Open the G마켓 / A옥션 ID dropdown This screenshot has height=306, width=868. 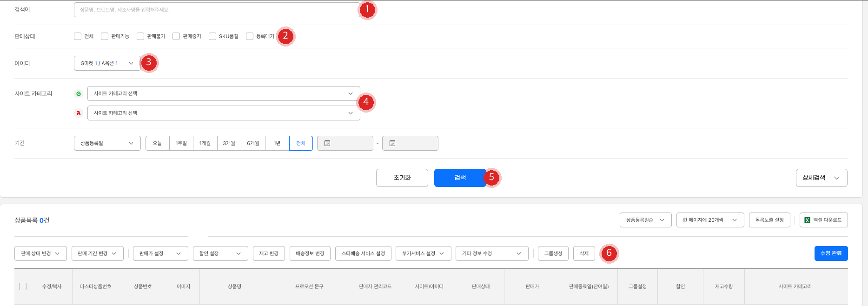pos(107,63)
